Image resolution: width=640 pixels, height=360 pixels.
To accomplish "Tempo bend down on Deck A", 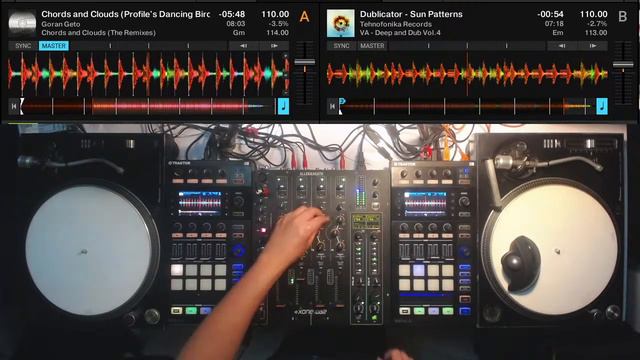I will click(244, 46).
